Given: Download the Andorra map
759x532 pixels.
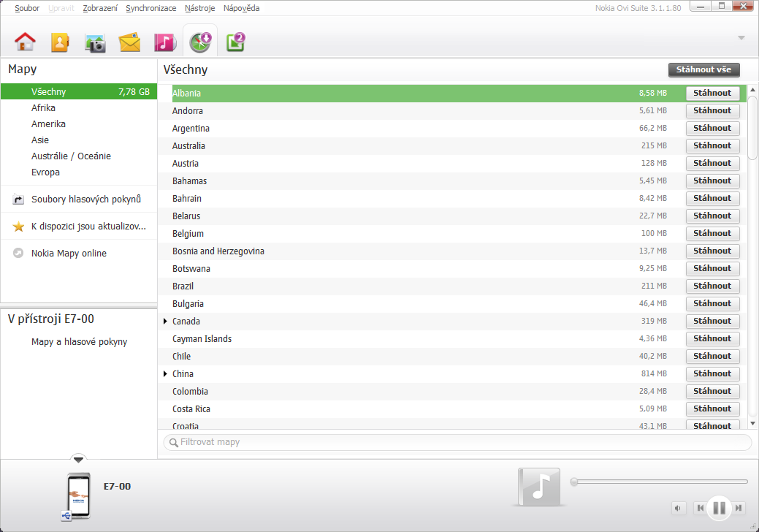Looking at the screenshot, I should pyautogui.click(x=712, y=110).
